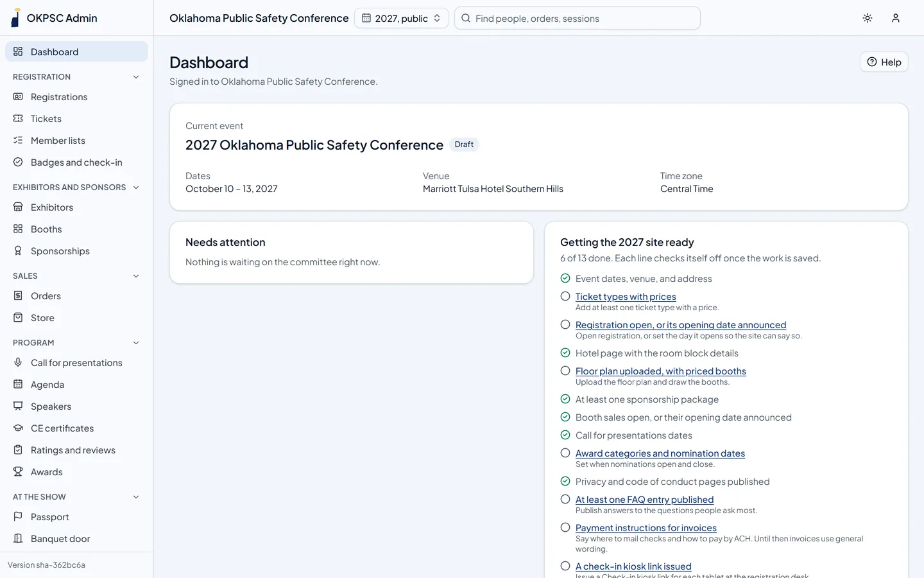Click the Call for presentations microphone icon
924x578 pixels.
[x=18, y=362]
